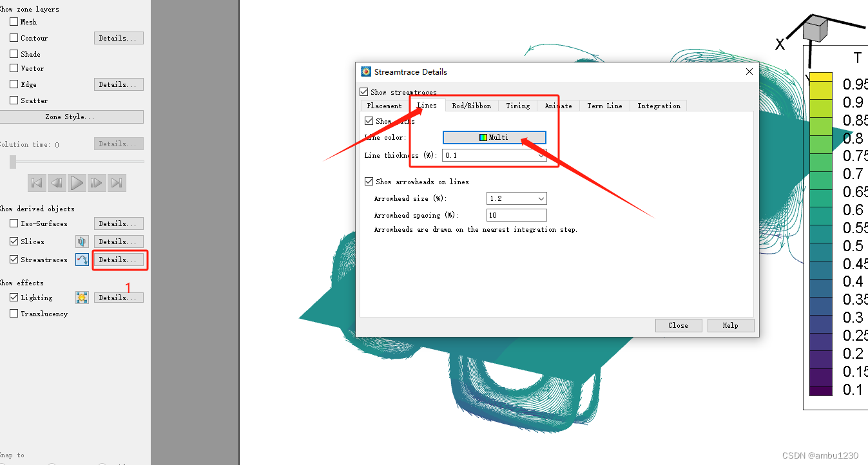Viewport: 868px width, 465px height.
Task: Step forward one time step
Action: click(97, 183)
